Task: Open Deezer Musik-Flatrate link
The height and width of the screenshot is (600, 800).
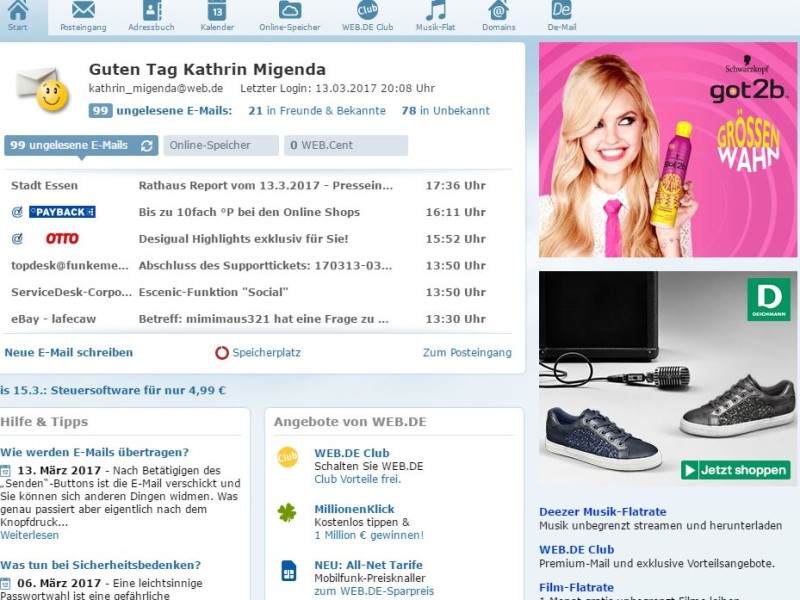Action: point(603,512)
